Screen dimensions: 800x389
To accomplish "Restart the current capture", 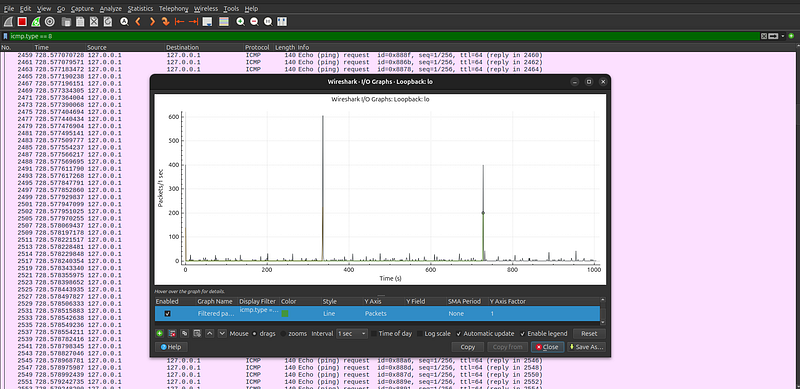I will (x=36, y=21).
